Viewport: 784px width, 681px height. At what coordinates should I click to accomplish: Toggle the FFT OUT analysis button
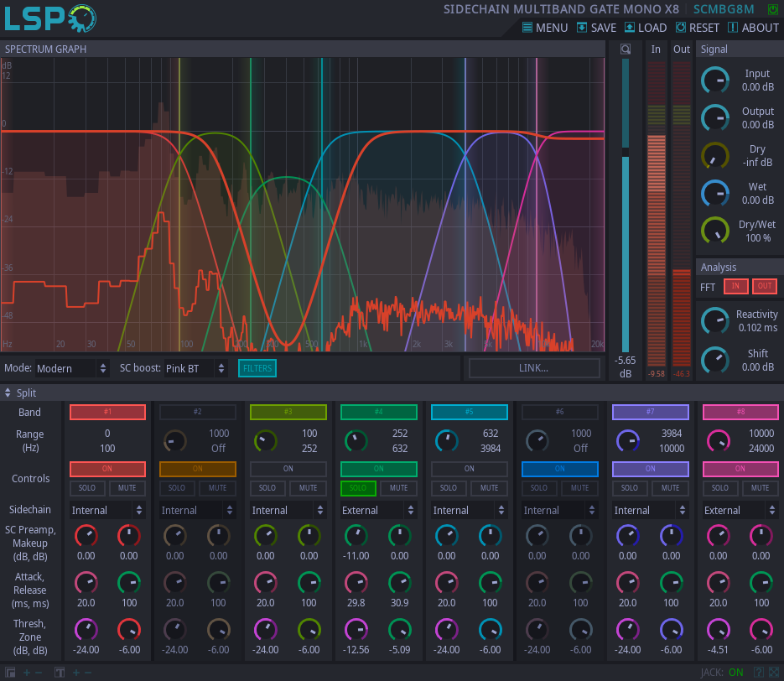pyautogui.click(x=765, y=286)
